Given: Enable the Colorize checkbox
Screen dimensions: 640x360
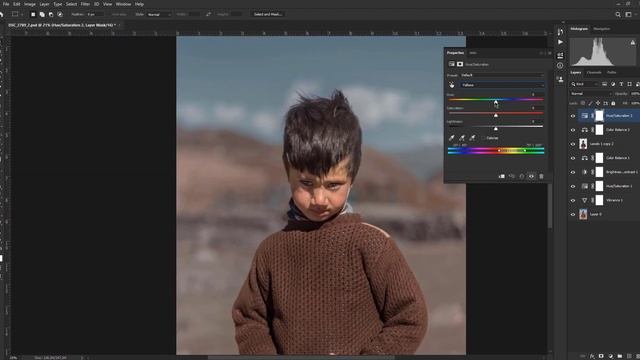Looking at the screenshot, I should pos(483,138).
